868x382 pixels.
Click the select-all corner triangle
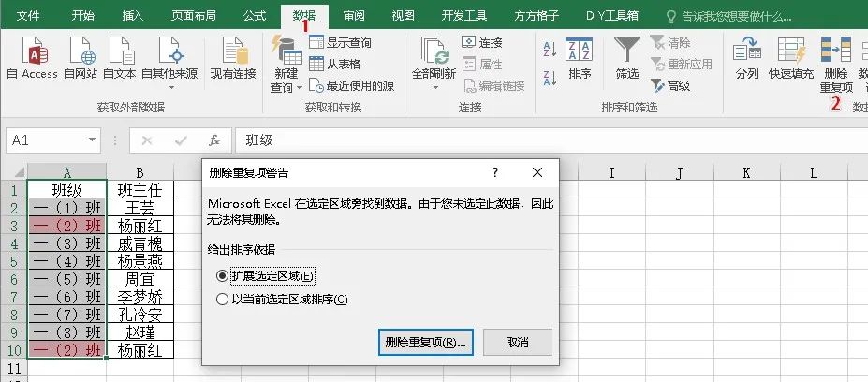19,172
